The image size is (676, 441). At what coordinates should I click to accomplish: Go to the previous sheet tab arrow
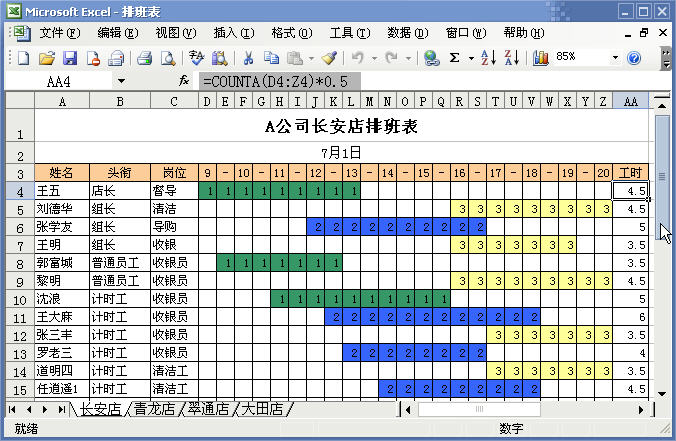[28, 409]
